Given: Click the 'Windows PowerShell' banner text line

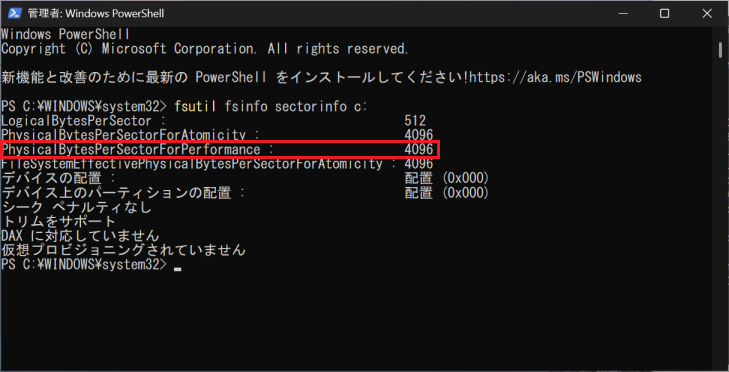Looking at the screenshot, I should click(x=66, y=34).
